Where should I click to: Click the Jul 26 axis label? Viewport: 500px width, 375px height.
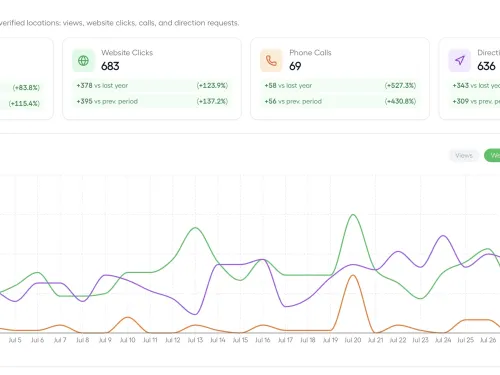pos(488,340)
